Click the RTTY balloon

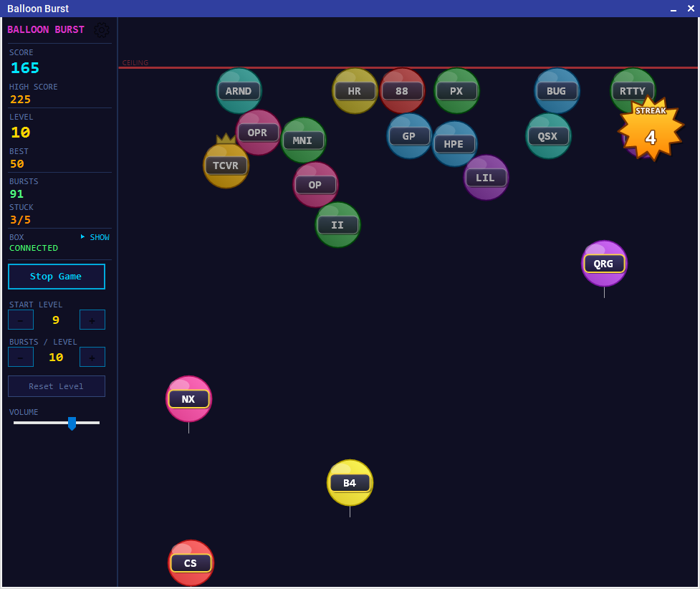click(x=633, y=91)
